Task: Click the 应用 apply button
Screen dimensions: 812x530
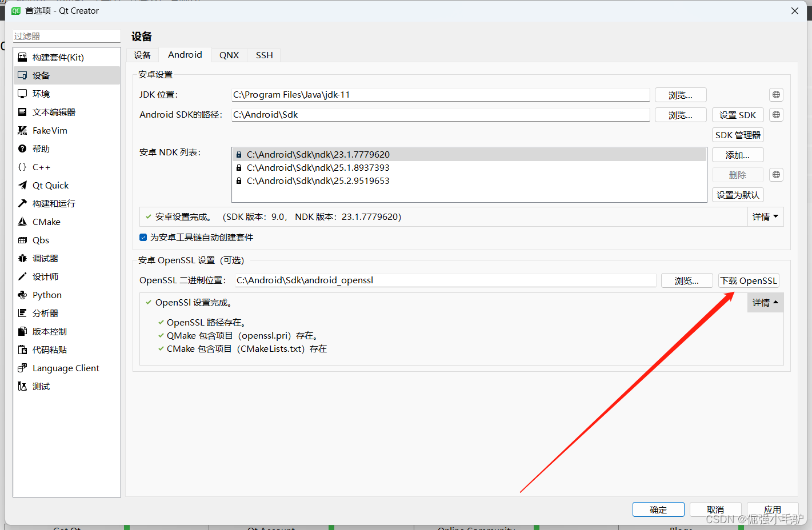Action: click(x=773, y=509)
